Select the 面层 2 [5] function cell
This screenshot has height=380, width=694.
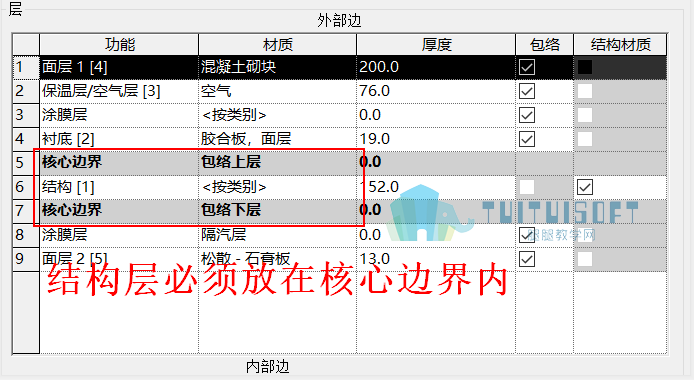click(119, 259)
